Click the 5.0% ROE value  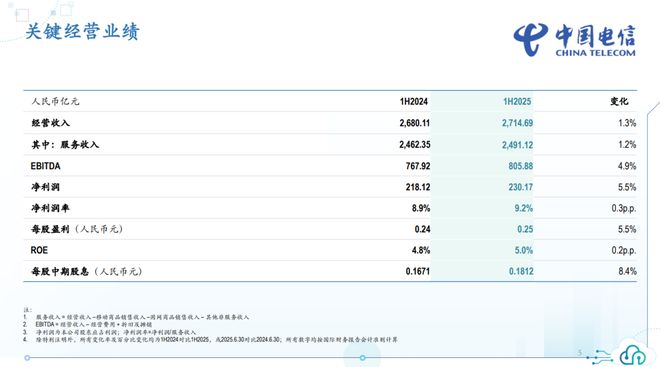click(x=524, y=250)
